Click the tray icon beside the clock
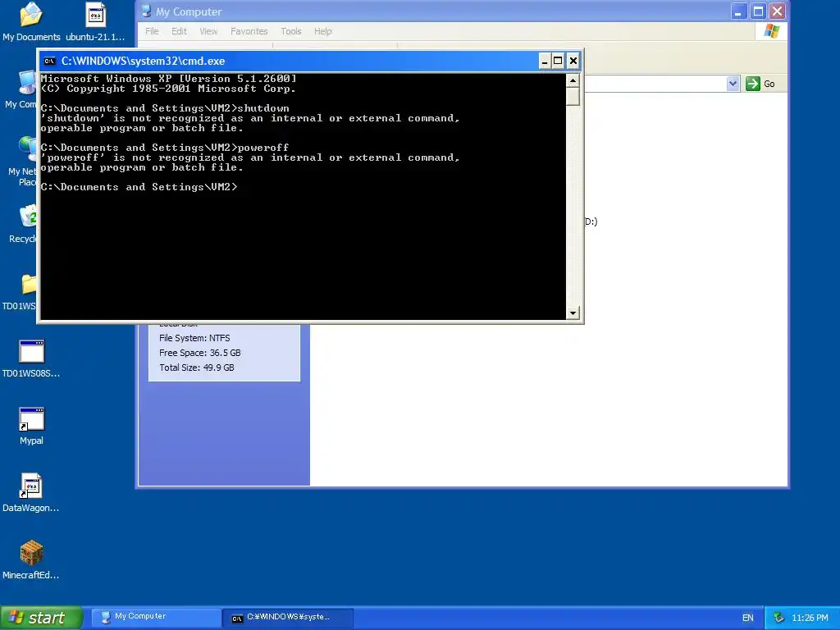The height and width of the screenshot is (630, 840). [x=778, y=618]
